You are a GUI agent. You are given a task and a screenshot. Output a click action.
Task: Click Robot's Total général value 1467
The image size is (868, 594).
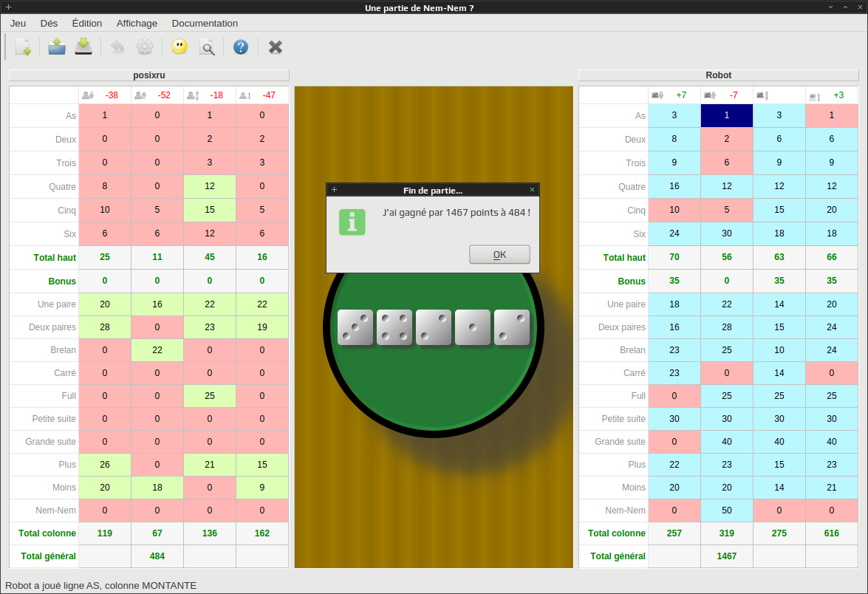coord(727,556)
